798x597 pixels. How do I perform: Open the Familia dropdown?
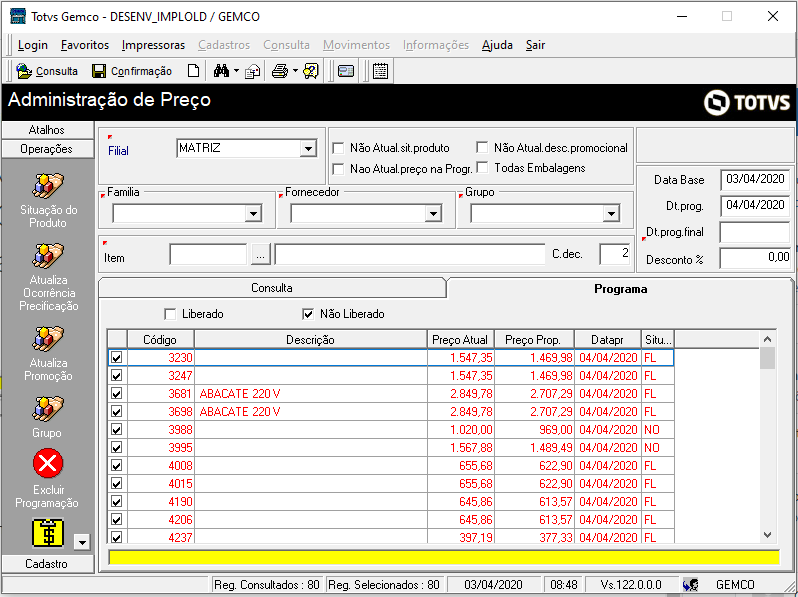click(253, 213)
